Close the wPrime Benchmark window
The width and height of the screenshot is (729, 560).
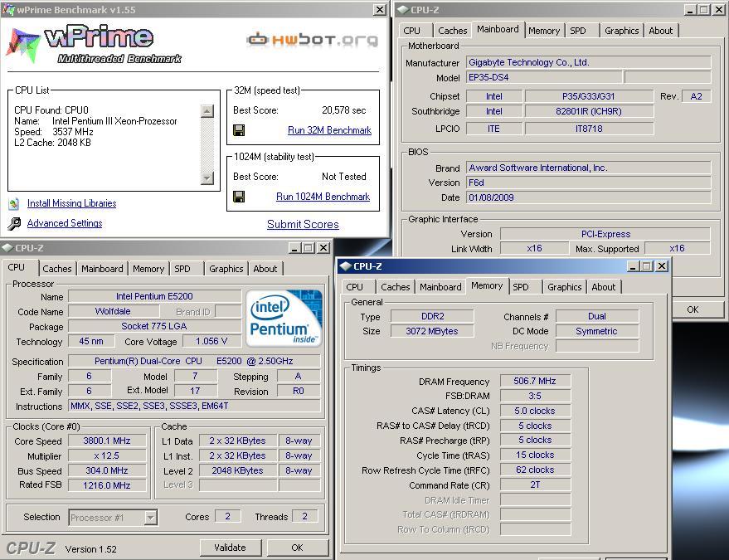pos(380,9)
